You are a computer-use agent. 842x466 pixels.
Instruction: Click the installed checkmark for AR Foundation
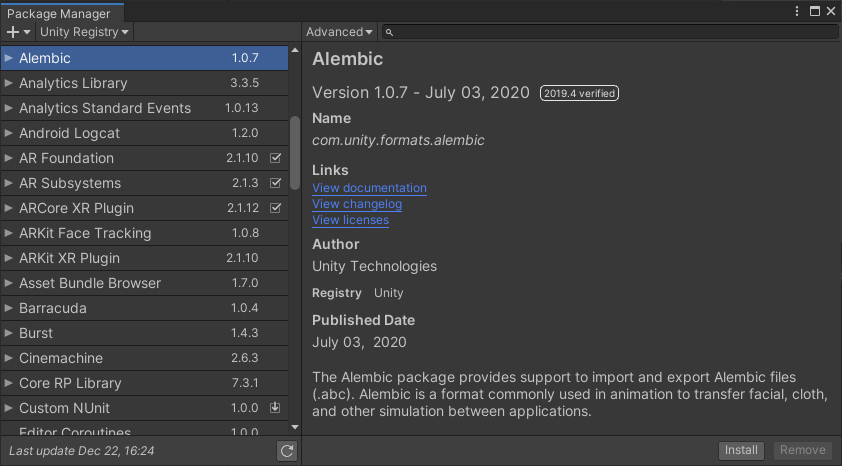pyautogui.click(x=276, y=158)
